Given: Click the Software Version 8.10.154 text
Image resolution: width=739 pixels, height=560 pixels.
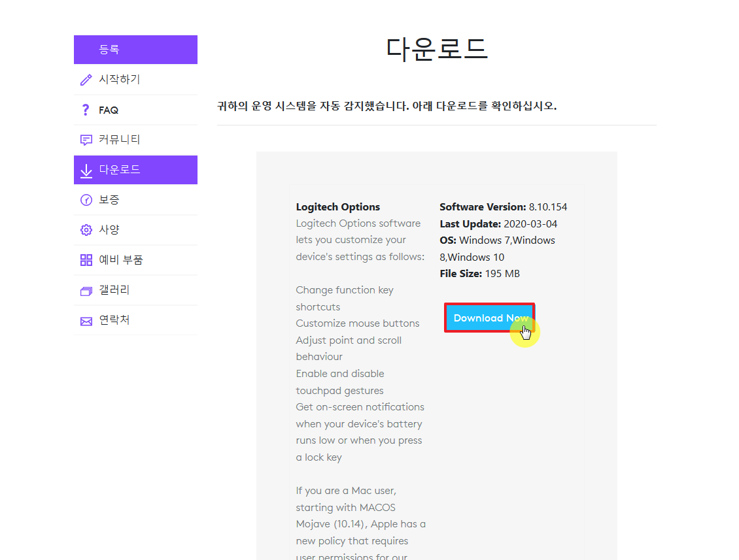Looking at the screenshot, I should tap(504, 206).
